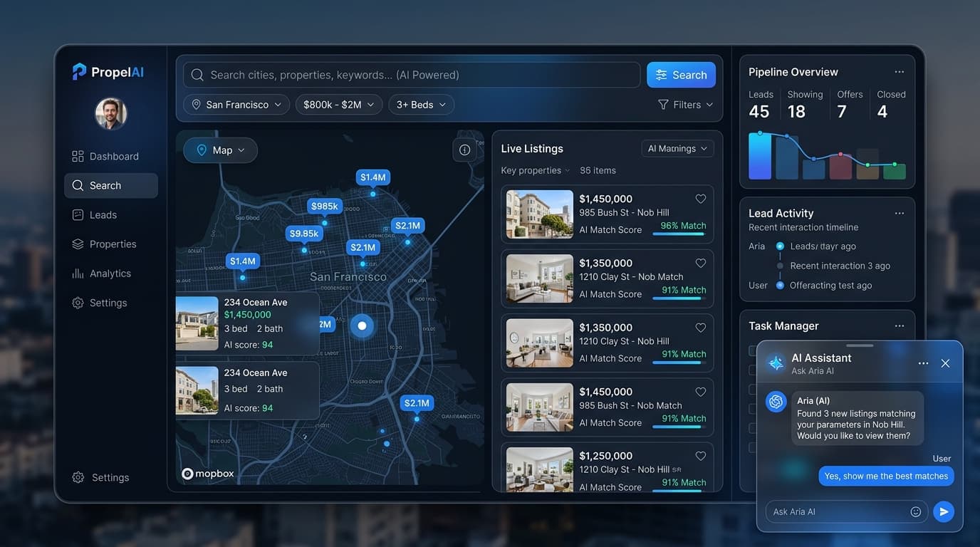This screenshot has height=547, width=980.
Task: Open the San Francisco location dropdown
Action: [x=236, y=105]
